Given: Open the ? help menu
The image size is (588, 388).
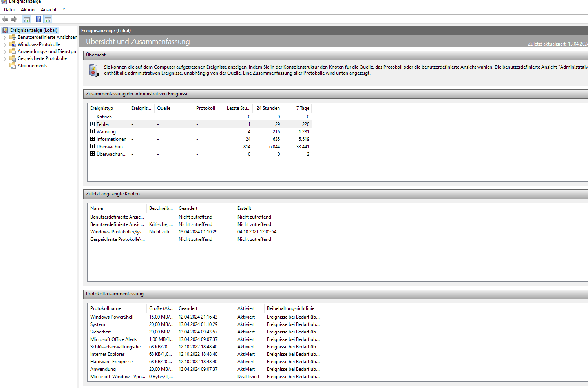Looking at the screenshot, I should [64, 10].
